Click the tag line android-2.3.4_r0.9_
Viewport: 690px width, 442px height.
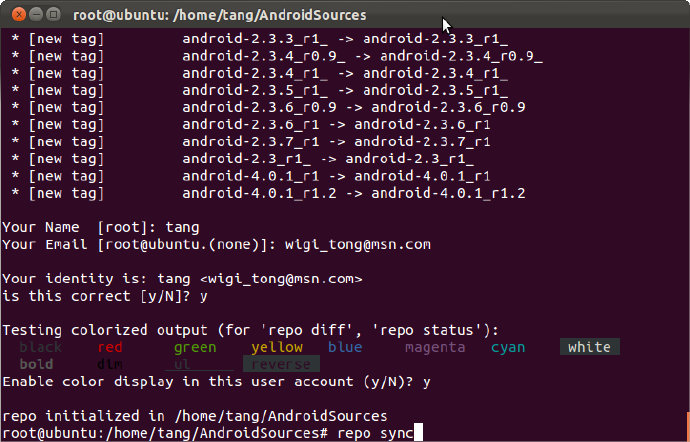pyautogui.click(x=276, y=56)
